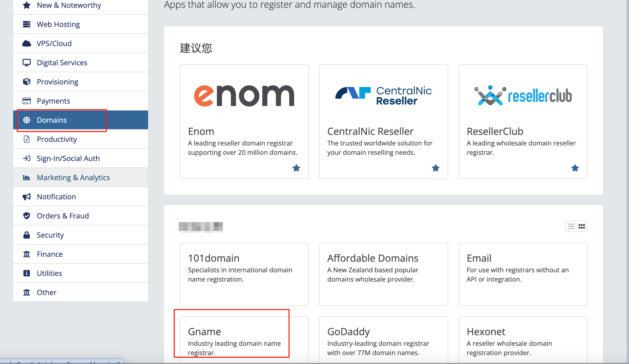Click the document icon beside Productivity
Image resolution: width=629 pixels, height=364 pixels.
pos(26,139)
